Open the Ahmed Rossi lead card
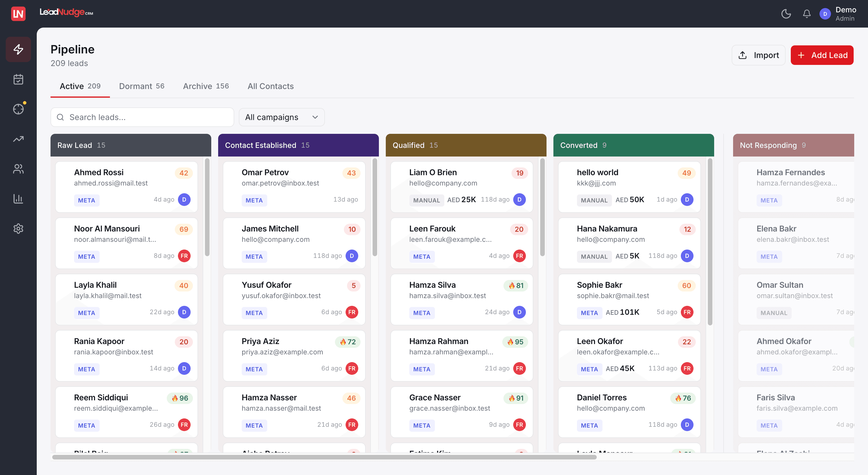The height and width of the screenshot is (475, 868). [x=126, y=187]
